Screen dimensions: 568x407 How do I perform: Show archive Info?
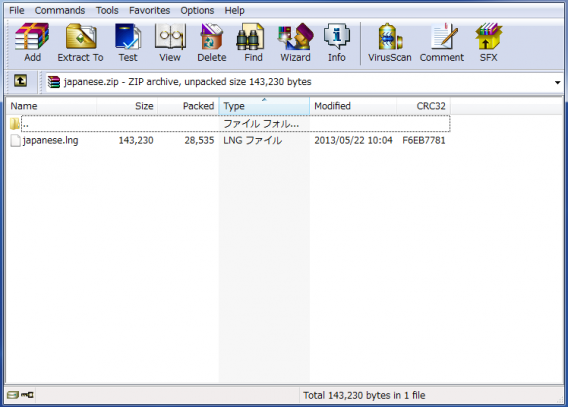tap(337, 42)
